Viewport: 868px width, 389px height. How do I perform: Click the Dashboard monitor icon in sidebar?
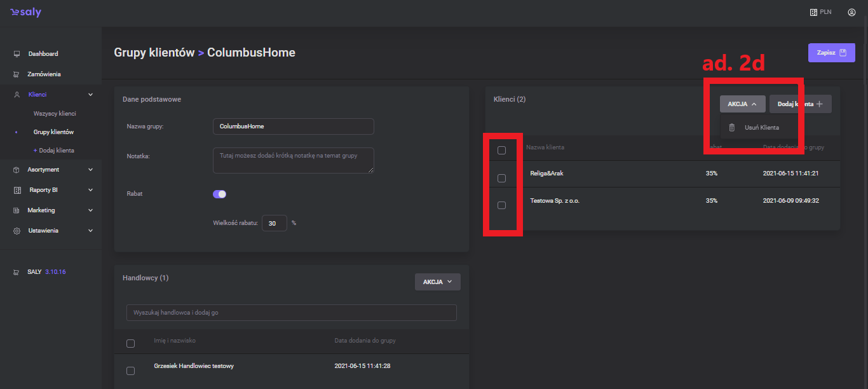click(17, 54)
